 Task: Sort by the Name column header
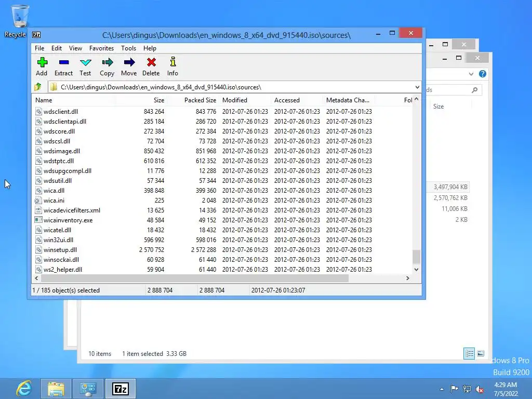(74, 100)
